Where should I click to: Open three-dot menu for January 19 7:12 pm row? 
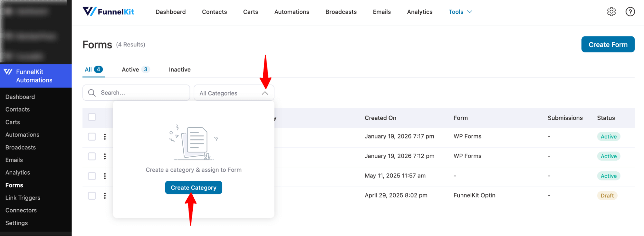[x=105, y=156]
